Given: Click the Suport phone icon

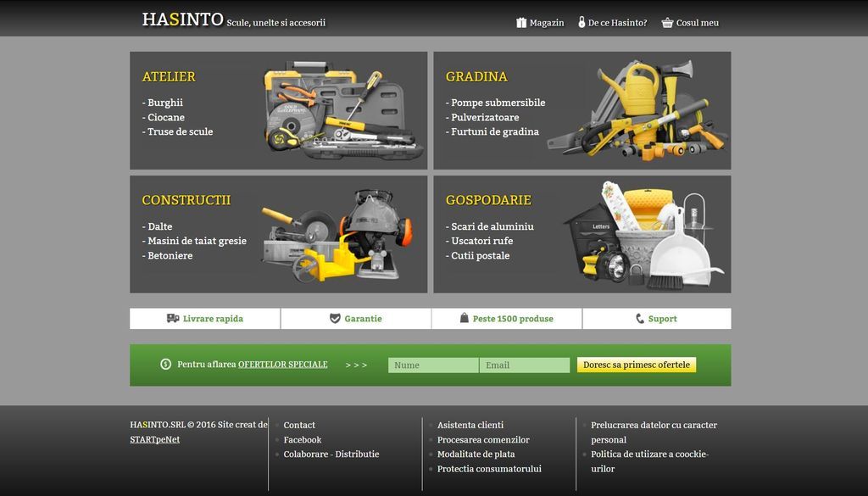Looking at the screenshot, I should click(x=640, y=319).
